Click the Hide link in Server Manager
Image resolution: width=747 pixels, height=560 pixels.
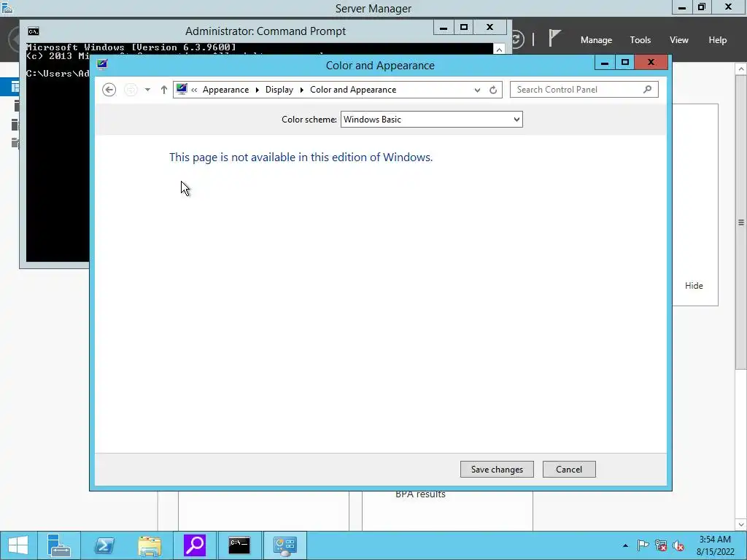(694, 285)
